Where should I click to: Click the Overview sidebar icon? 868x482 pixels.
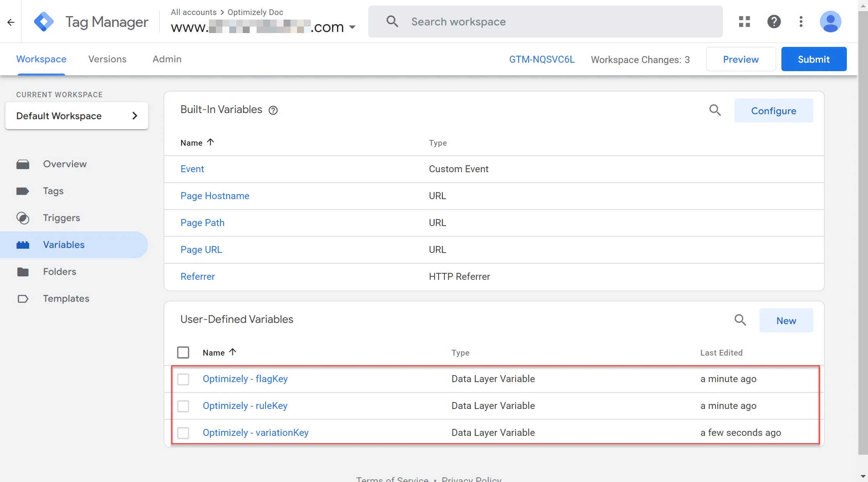[23, 164]
